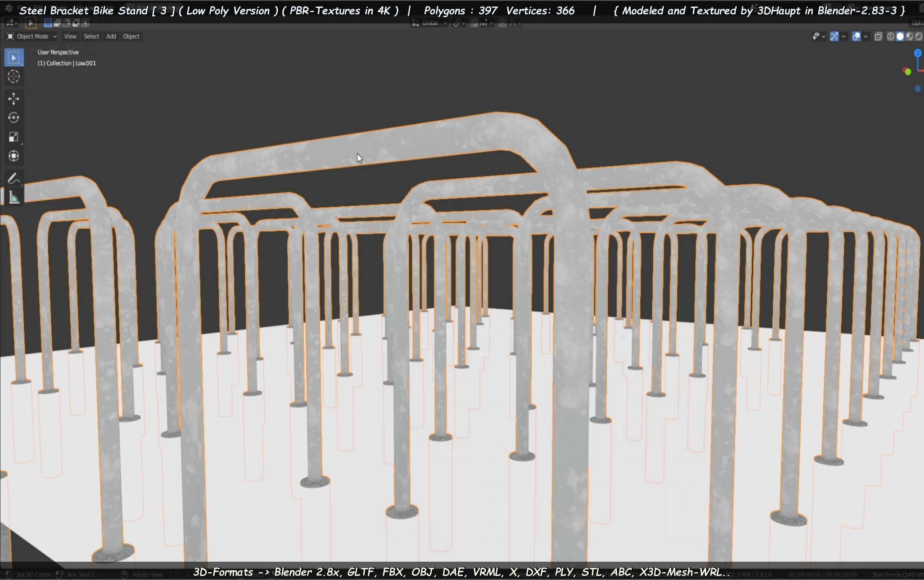The image size is (924, 580).
Task: Expand the gizmo options dropdown arrow
Action: [844, 37]
